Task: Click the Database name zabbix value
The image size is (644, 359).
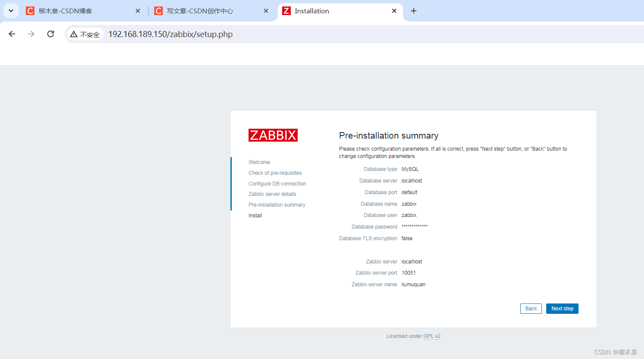Action: click(409, 204)
